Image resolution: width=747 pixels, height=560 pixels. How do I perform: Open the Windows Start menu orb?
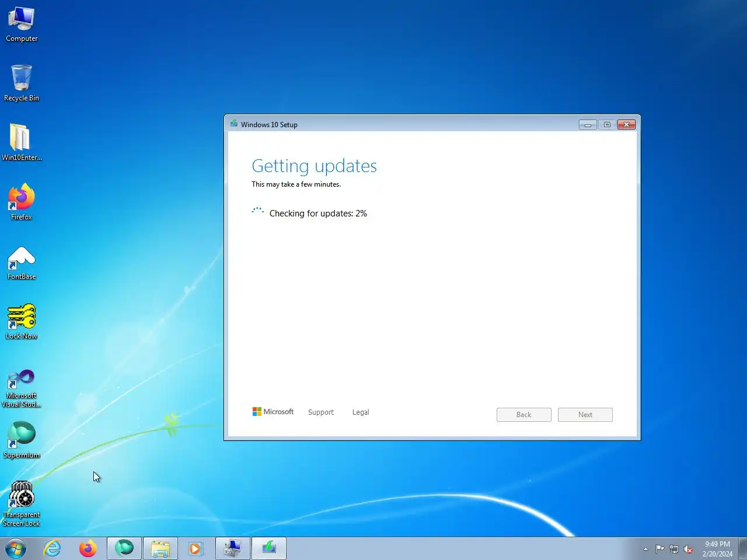16,549
